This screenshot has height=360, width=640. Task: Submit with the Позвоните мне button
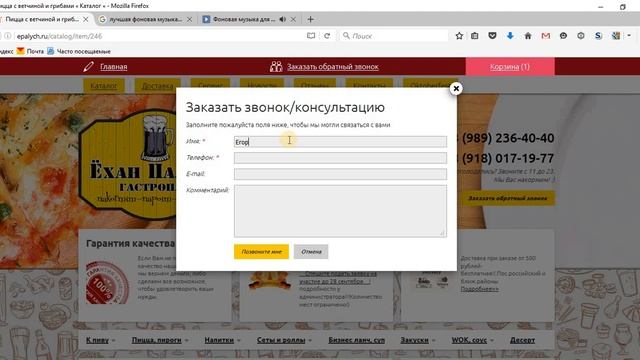pyautogui.click(x=261, y=252)
